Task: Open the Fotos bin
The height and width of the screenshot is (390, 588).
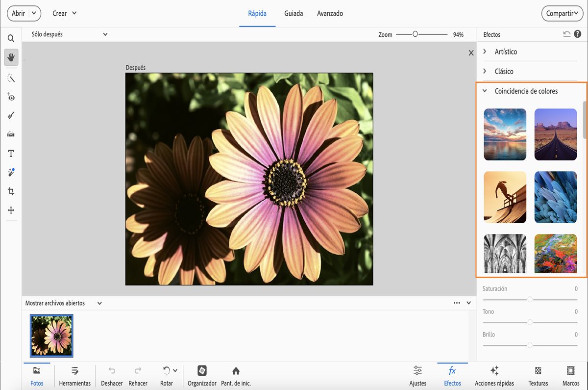Action: [37, 376]
